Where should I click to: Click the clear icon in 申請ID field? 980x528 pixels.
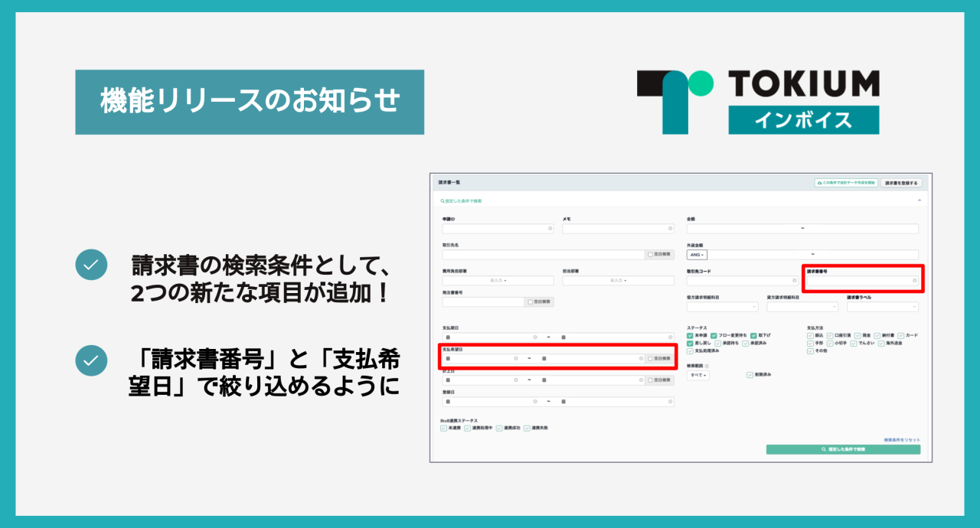[550, 229]
